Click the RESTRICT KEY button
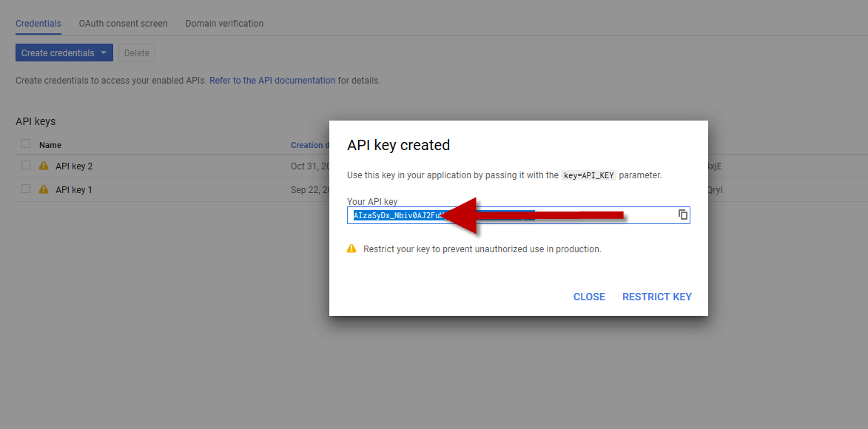 pos(656,297)
